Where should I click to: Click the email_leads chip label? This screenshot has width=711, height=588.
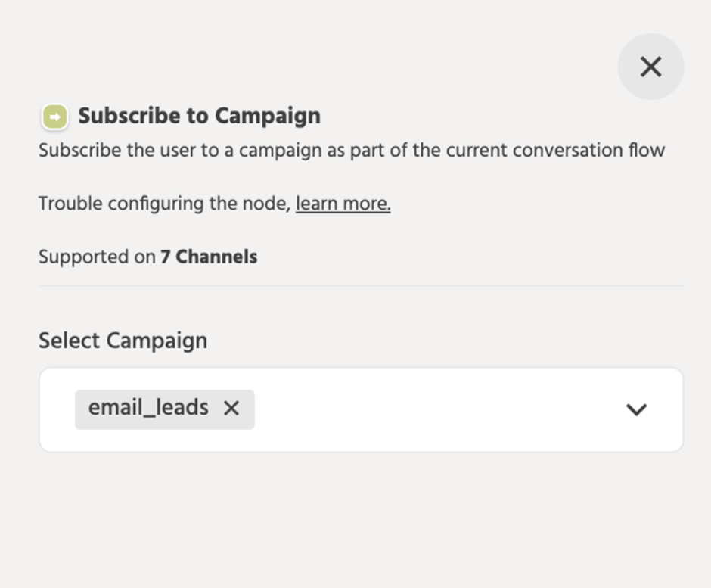(148, 409)
